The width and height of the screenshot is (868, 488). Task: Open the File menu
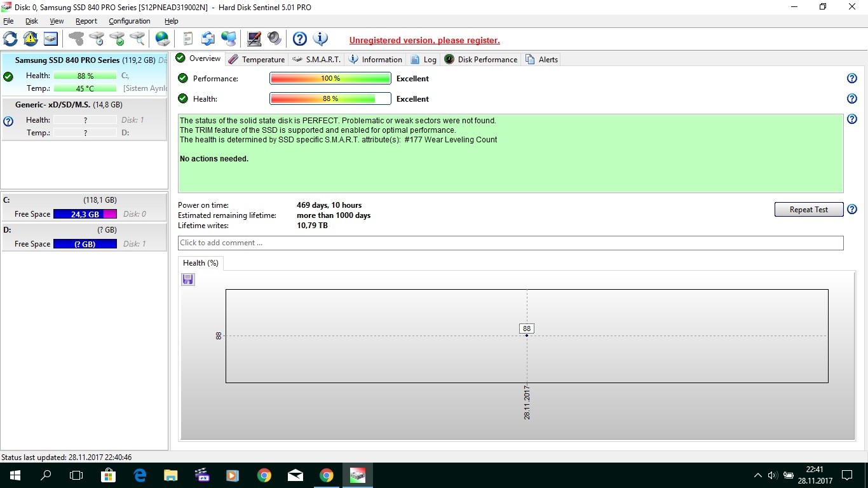8,21
